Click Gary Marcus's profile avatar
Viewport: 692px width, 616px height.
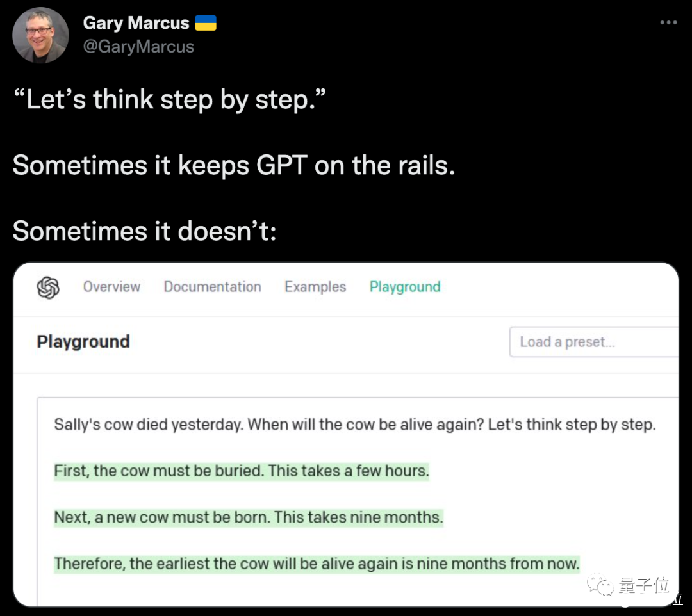(40, 35)
